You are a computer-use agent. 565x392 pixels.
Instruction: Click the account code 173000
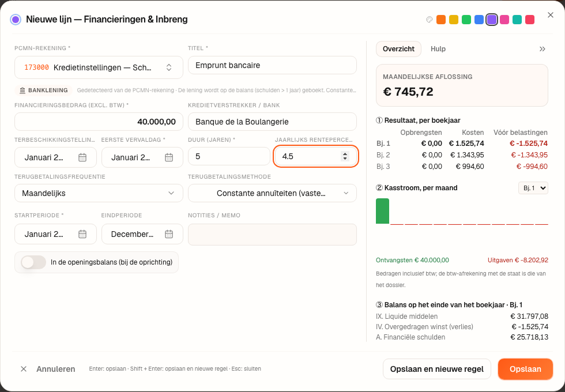36,67
